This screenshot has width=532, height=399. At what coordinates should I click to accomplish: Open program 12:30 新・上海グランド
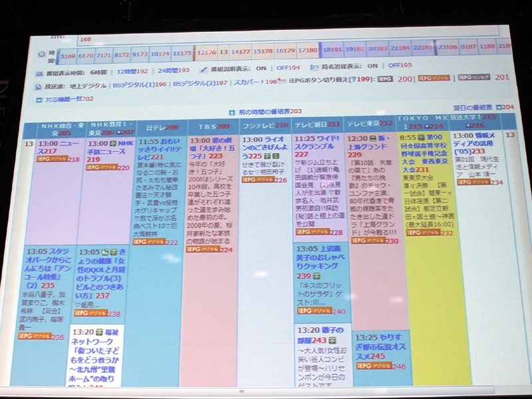tap(368, 146)
